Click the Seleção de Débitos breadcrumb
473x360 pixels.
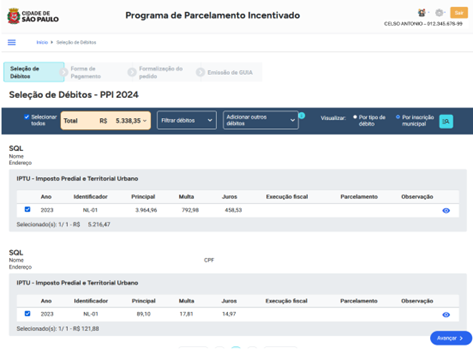[76, 42]
